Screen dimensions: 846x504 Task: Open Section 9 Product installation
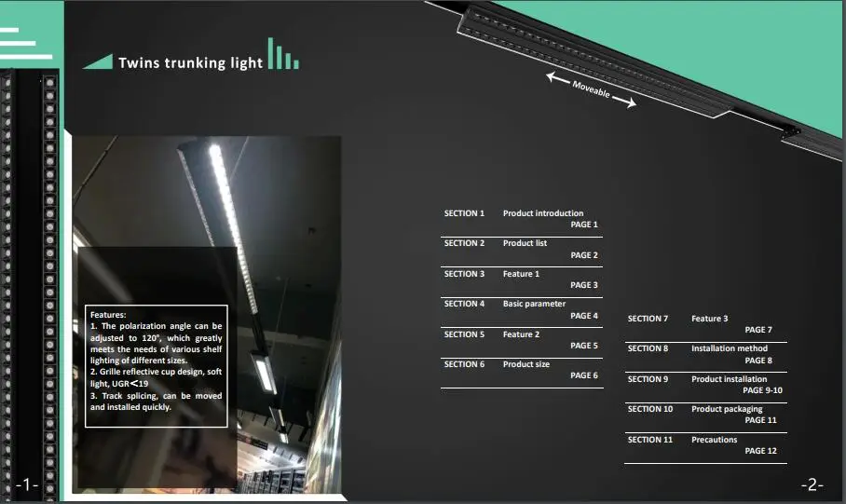tap(729, 379)
